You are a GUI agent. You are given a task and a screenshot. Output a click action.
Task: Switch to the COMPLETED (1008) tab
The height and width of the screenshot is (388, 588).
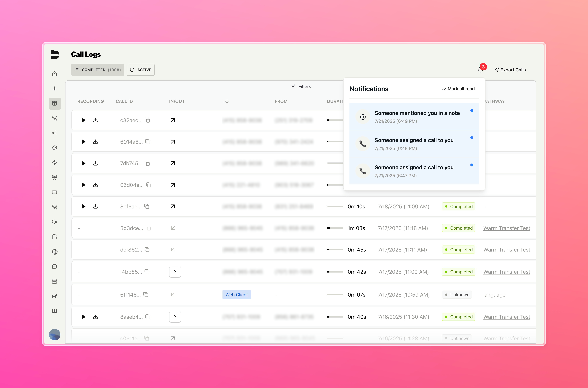(97, 70)
